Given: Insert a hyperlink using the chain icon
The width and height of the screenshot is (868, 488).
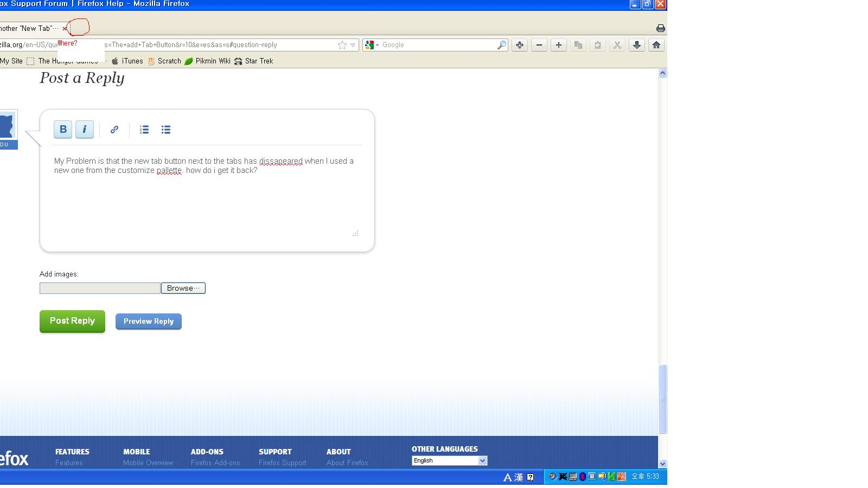Looking at the screenshot, I should pyautogui.click(x=114, y=129).
